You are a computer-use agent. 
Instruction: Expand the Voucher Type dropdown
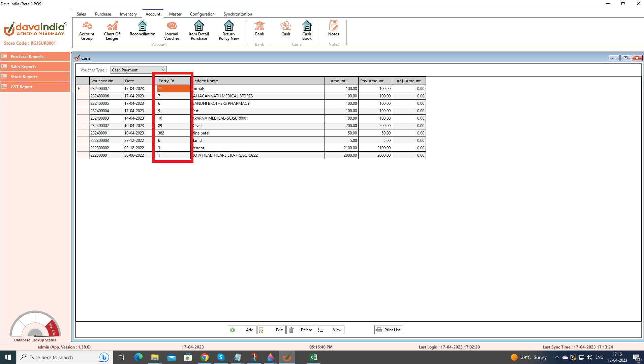pos(163,70)
